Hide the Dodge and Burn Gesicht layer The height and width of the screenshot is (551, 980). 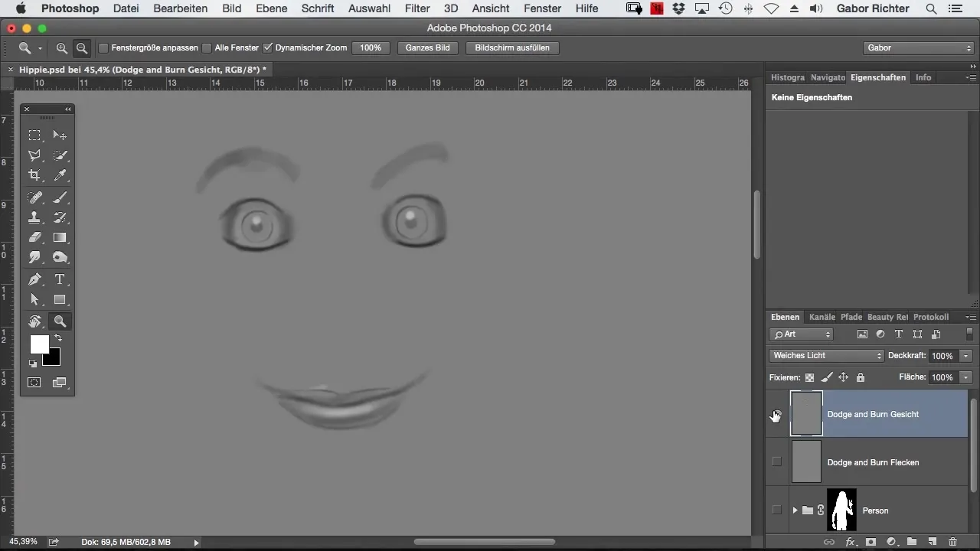coord(777,414)
